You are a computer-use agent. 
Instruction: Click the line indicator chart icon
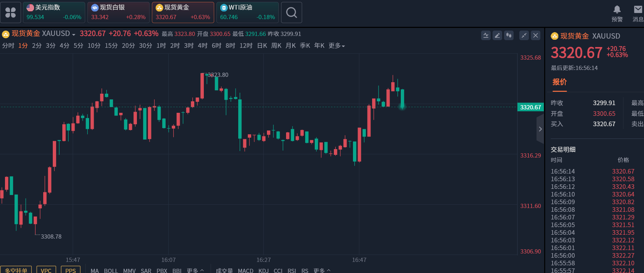point(486,36)
